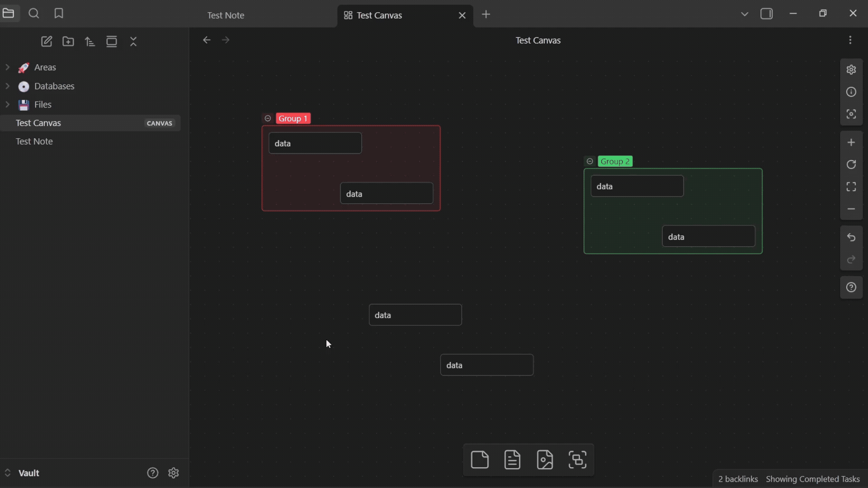
Task: Click Showing Completed Tasks
Action: tap(812, 479)
